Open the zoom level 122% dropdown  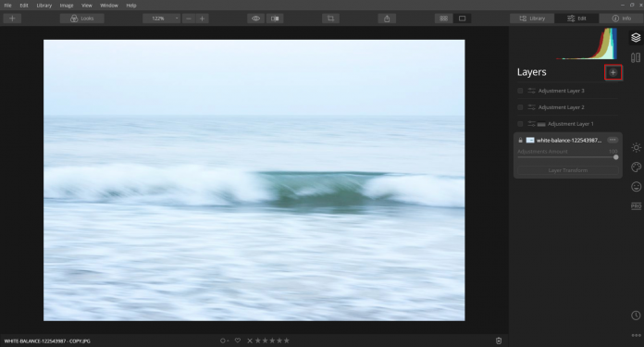point(161,19)
